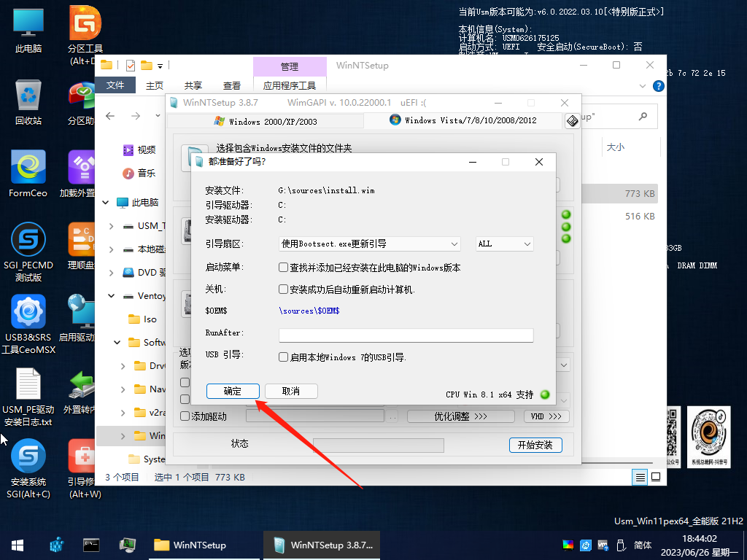This screenshot has width=747, height=560.
Task: Open the USB3&SRS 工具CeoMSX icon
Action: [x=28, y=324]
